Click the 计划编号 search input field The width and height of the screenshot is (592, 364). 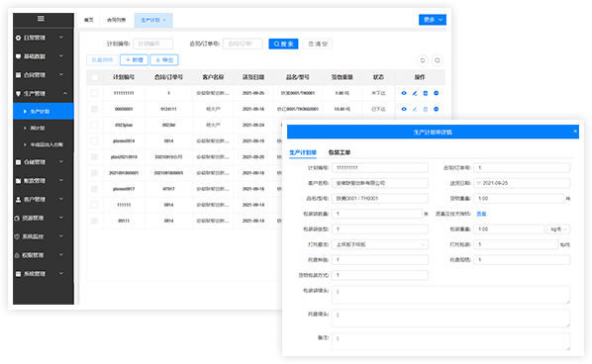pyautogui.click(x=152, y=44)
